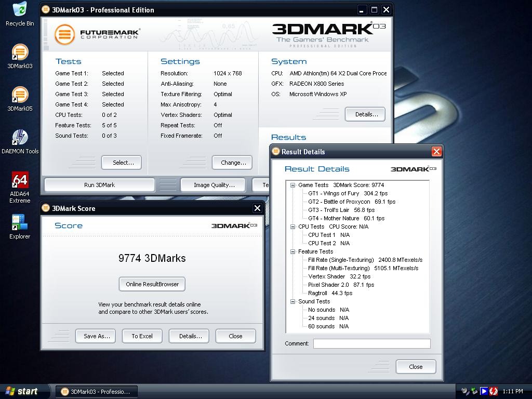The height and width of the screenshot is (399, 532).
Task: Select Pixel Shader 2.0 row
Action: (341, 285)
